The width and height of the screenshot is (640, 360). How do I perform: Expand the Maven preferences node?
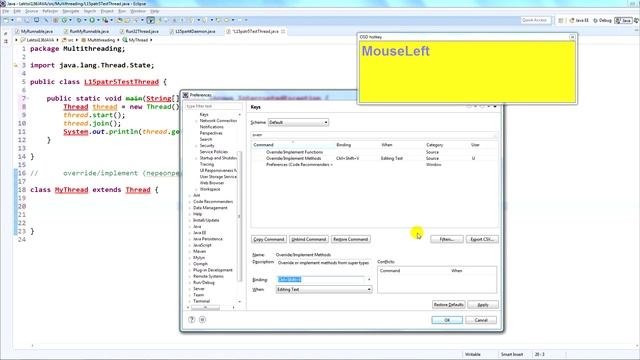click(190, 251)
